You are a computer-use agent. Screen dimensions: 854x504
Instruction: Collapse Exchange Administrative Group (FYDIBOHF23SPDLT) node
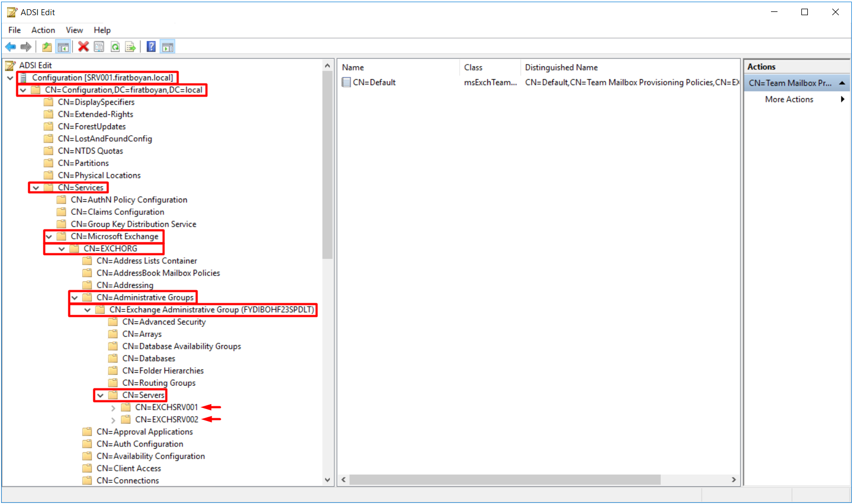[x=87, y=310]
